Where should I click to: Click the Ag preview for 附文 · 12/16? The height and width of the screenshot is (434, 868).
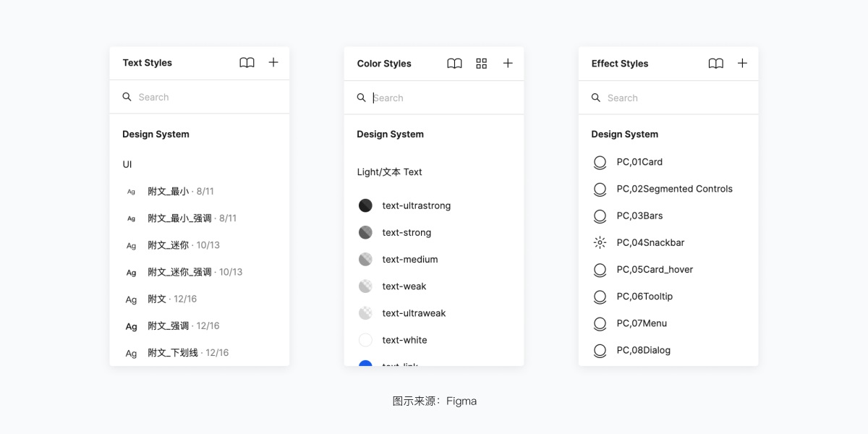tap(131, 299)
